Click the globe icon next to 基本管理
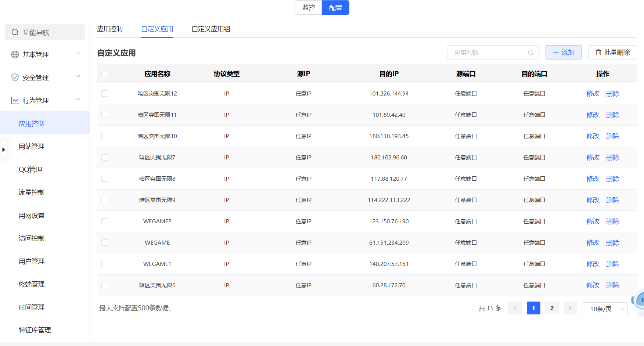Screen dimensions: 644x346 coord(15,54)
